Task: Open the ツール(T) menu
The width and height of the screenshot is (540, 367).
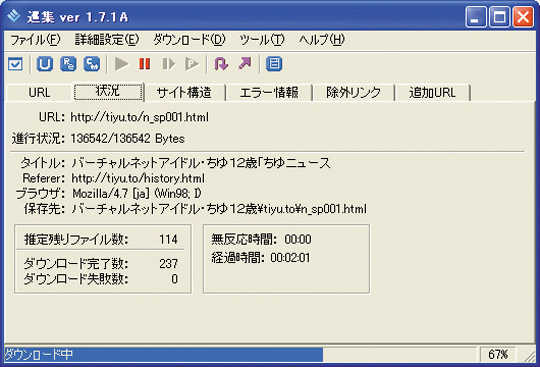Action: pos(262,40)
